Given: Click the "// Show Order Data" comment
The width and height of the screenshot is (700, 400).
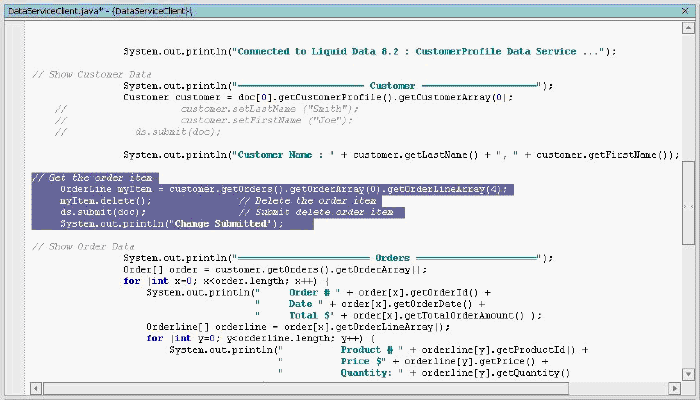Looking at the screenshot, I should [x=83, y=246].
